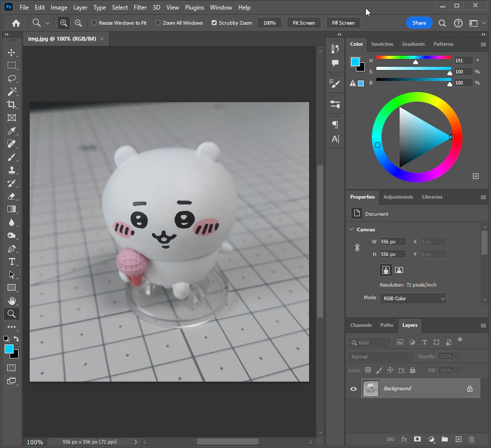Add a layer mask
Screen dimensions: 491x448
pos(417,439)
